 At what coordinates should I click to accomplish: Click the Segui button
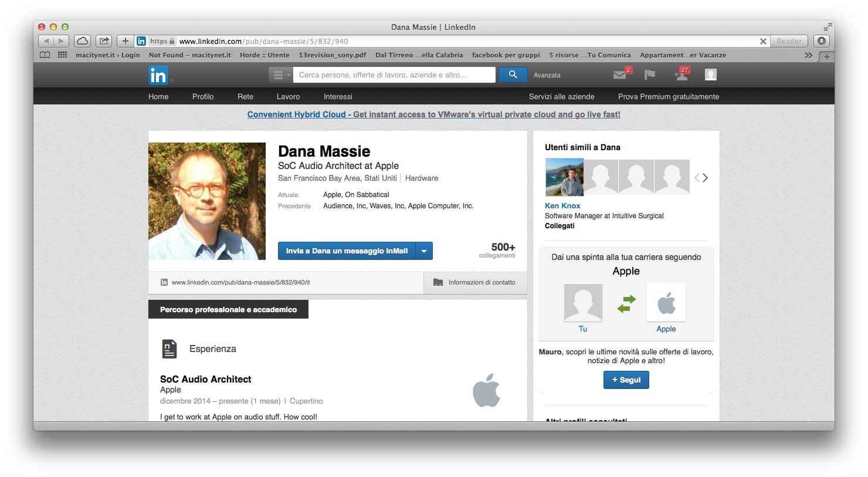click(626, 380)
